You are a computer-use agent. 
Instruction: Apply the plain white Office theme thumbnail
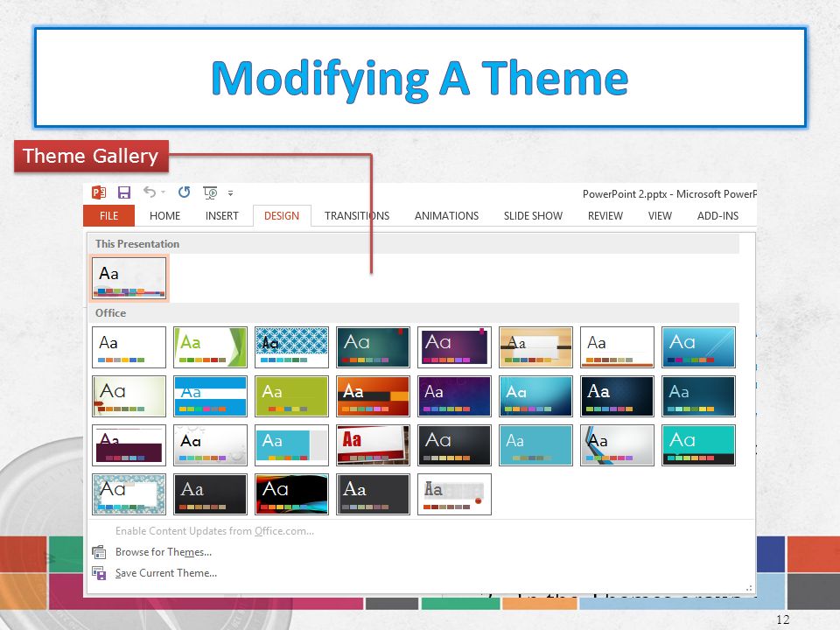129,347
